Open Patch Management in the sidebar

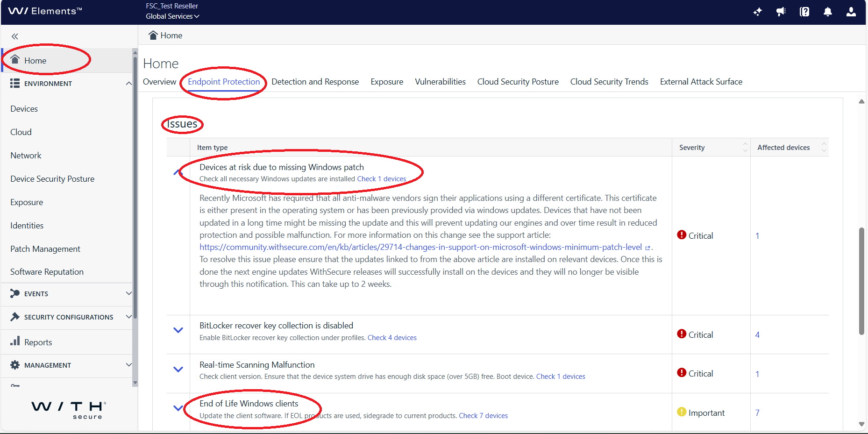point(45,249)
